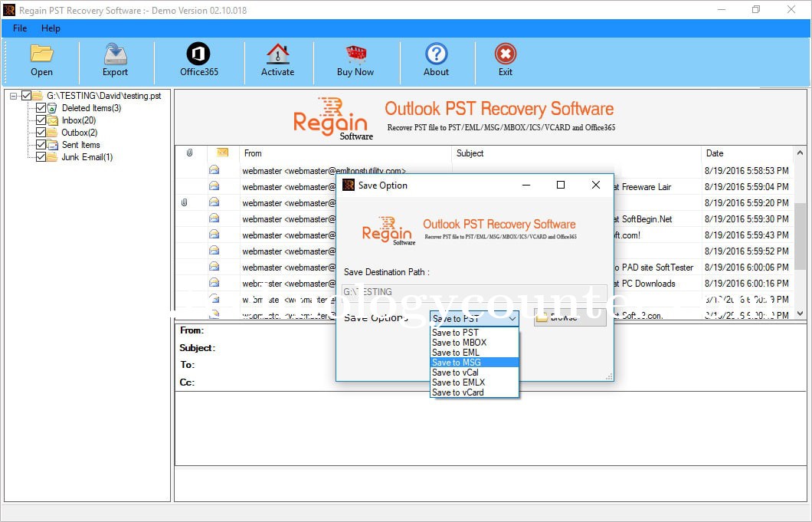Click the Deleted Items folder icon in tree

click(52, 108)
